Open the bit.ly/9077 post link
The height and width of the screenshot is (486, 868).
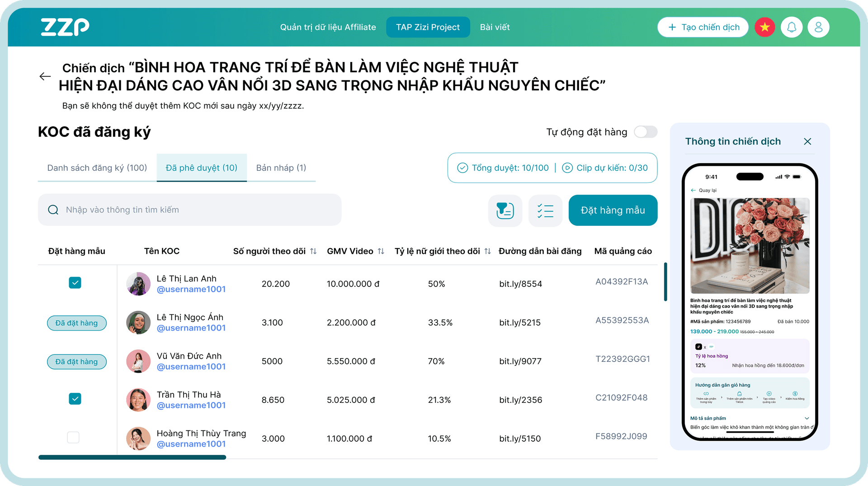pyautogui.click(x=520, y=361)
